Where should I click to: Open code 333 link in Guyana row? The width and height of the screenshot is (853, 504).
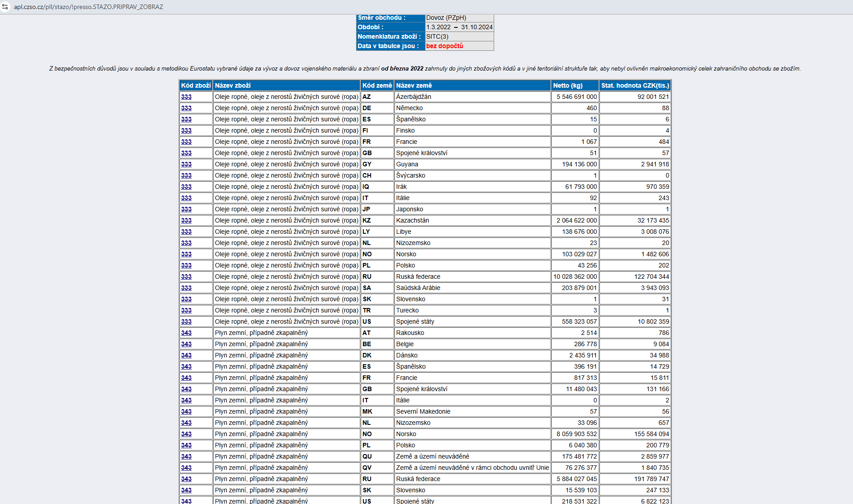click(186, 164)
